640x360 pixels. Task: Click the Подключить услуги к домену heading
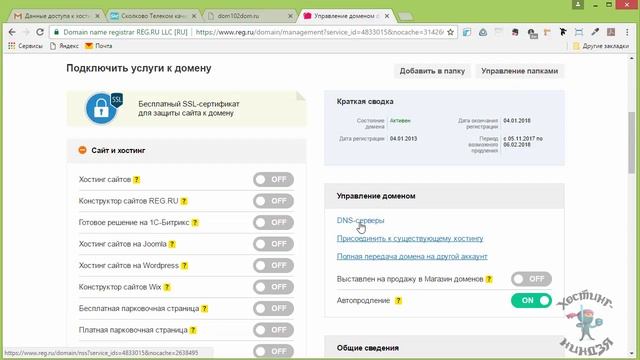139,68
